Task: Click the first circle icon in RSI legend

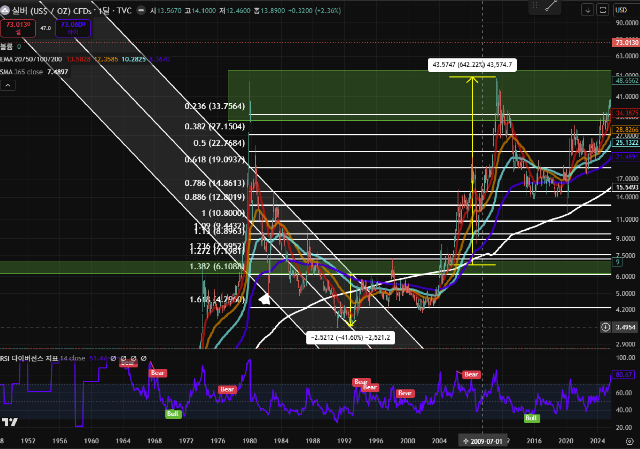Action: pyautogui.click(x=113, y=358)
